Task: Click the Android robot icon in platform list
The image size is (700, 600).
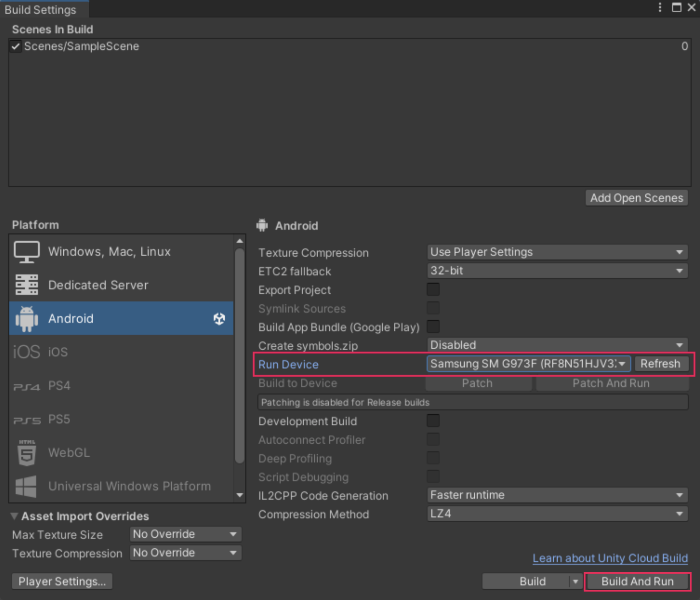Action: (26, 319)
